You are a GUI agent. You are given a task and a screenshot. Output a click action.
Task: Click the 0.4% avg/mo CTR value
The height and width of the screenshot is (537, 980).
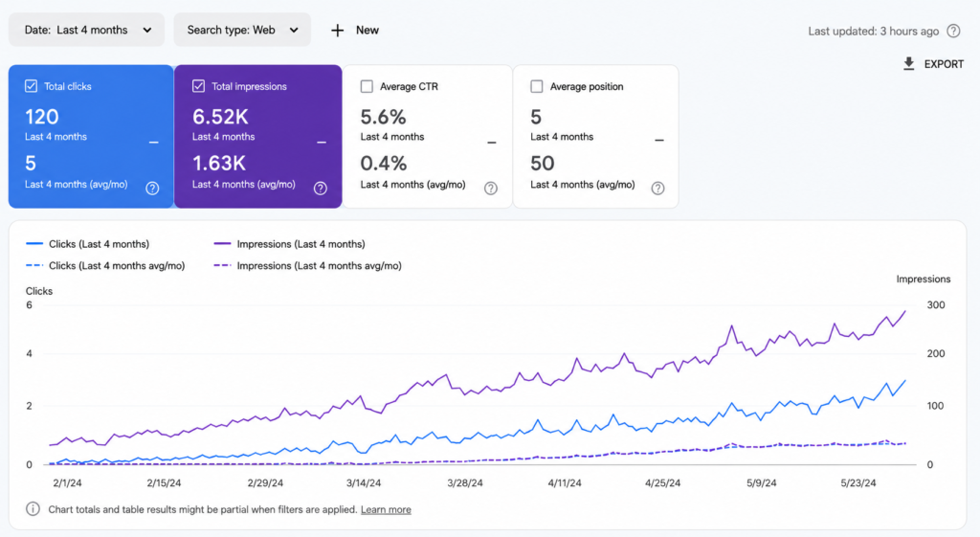pyautogui.click(x=384, y=163)
